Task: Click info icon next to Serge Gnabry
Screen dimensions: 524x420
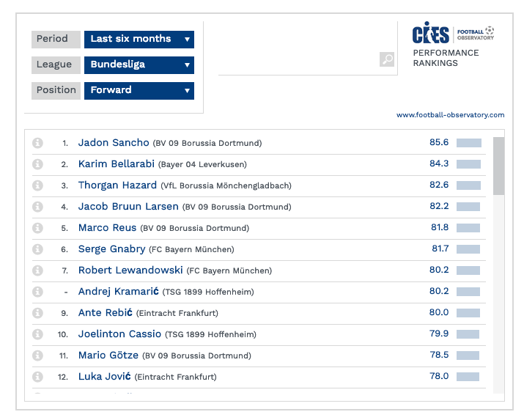Action: pyautogui.click(x=38, y=249)
